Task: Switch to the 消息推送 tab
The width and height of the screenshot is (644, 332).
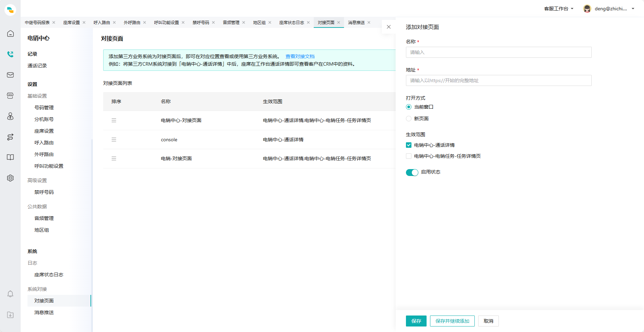Action: 356,22
